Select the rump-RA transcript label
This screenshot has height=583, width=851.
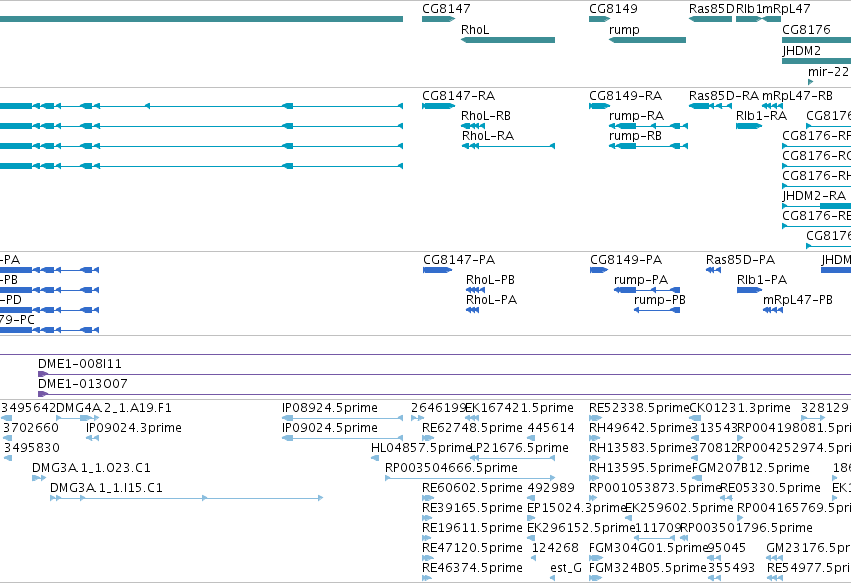(637, 116)
